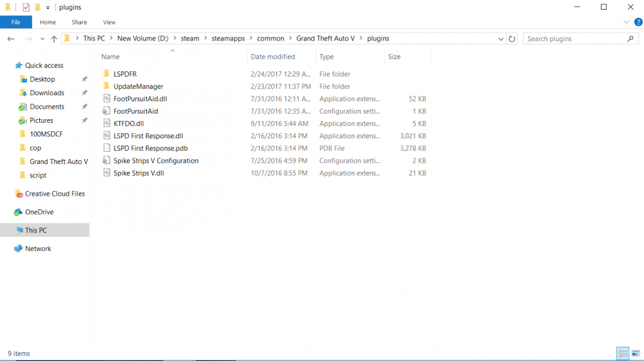Expand address bar history dropdown
The width and height of the screenshot is (644, 361).
(x=500, y=39)
